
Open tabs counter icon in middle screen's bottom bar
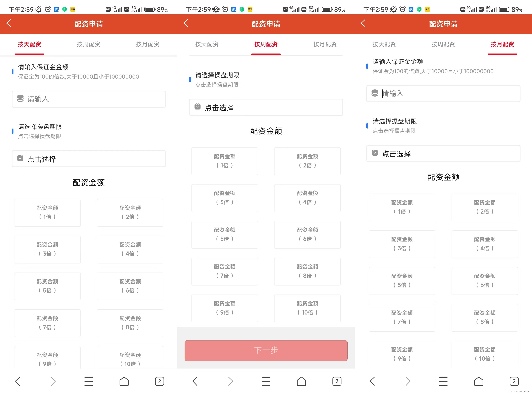337,381
